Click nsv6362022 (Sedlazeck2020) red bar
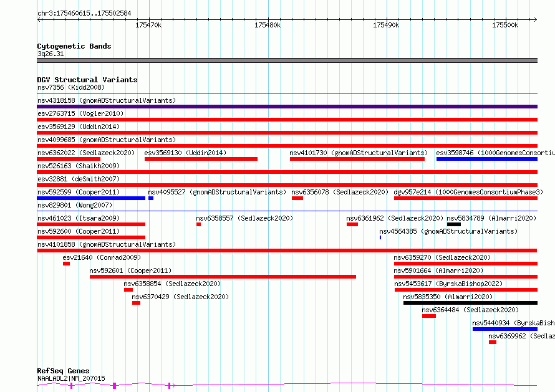 coord(69,159)
